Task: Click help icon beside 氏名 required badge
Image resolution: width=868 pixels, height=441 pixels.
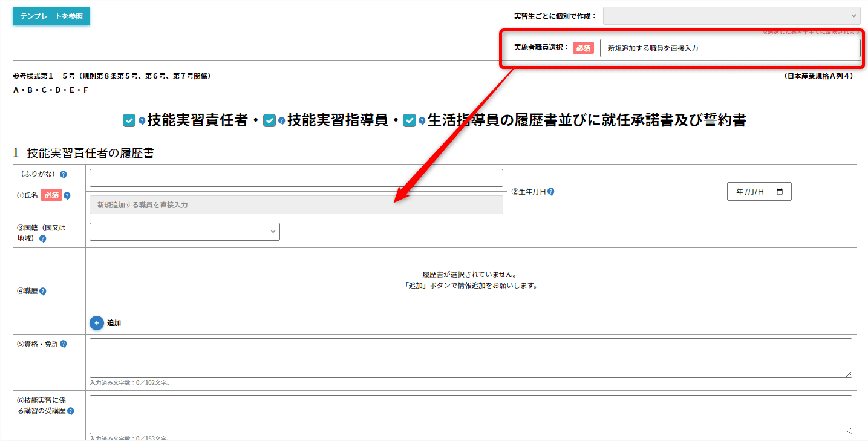Action: [67, 195]
